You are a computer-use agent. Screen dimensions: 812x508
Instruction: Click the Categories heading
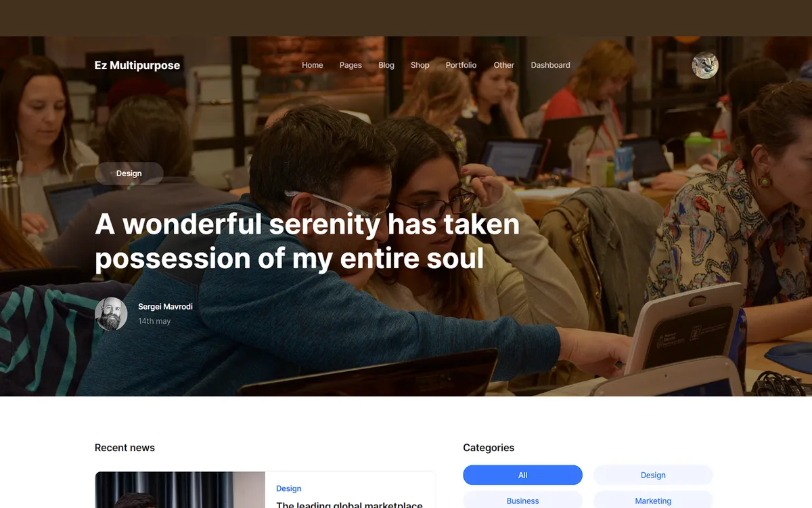[x=489, y=448]
